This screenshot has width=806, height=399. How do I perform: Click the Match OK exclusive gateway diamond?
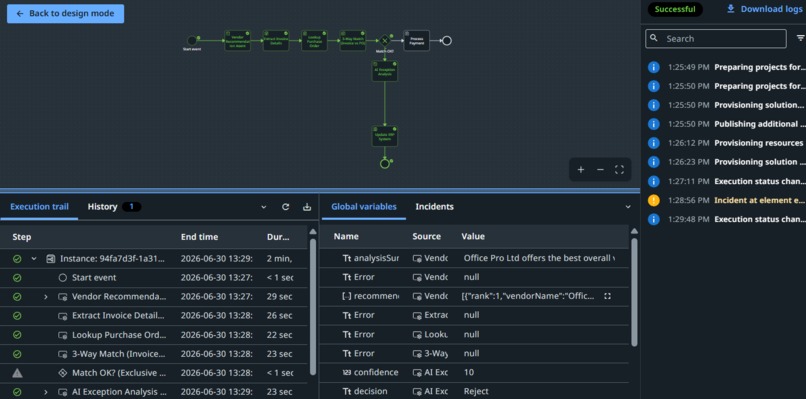click(384, 41)
